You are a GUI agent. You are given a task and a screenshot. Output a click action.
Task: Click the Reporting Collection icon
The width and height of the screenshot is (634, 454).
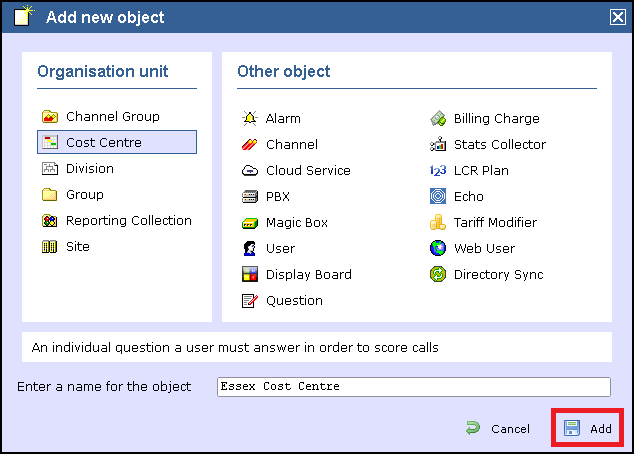point(50,221)
